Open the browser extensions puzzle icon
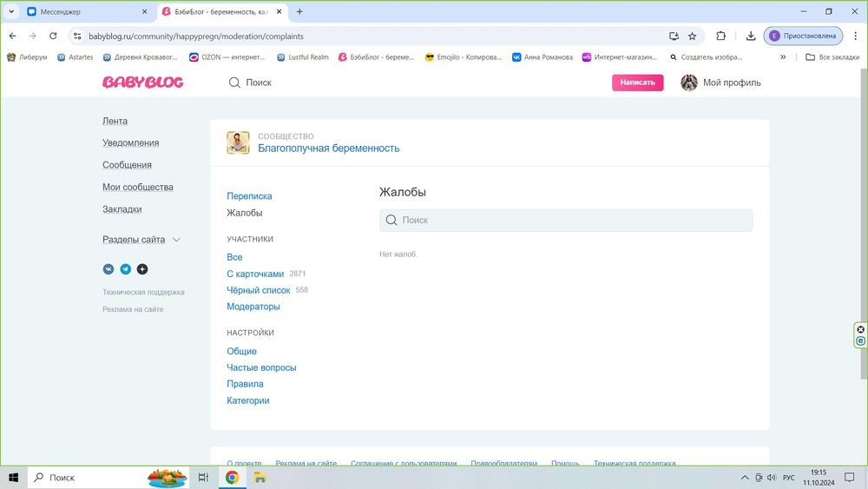868x489 pixels. 720,36
